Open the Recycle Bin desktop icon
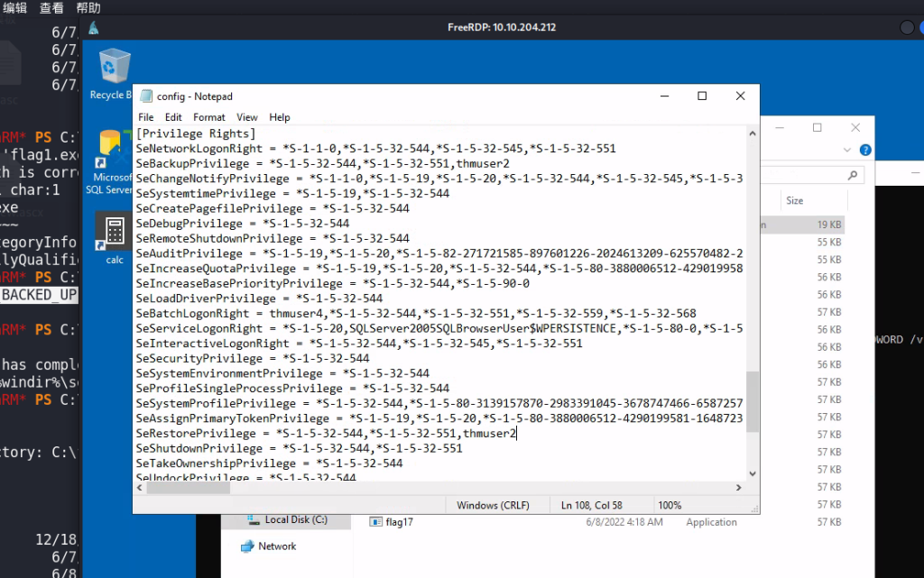 [114, 74]
